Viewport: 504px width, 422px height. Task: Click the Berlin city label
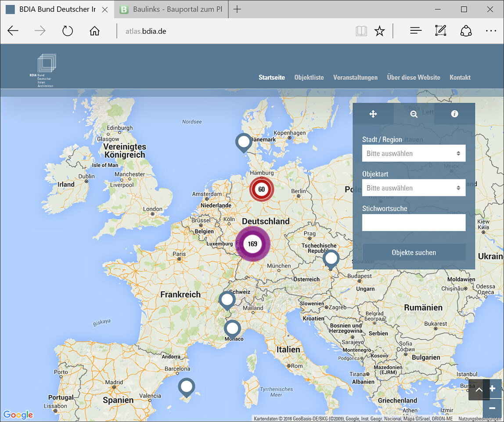tap(298, 191)
